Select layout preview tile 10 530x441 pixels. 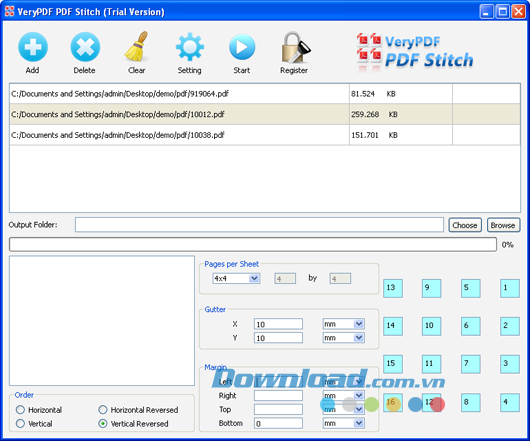(x=431, y=326)
